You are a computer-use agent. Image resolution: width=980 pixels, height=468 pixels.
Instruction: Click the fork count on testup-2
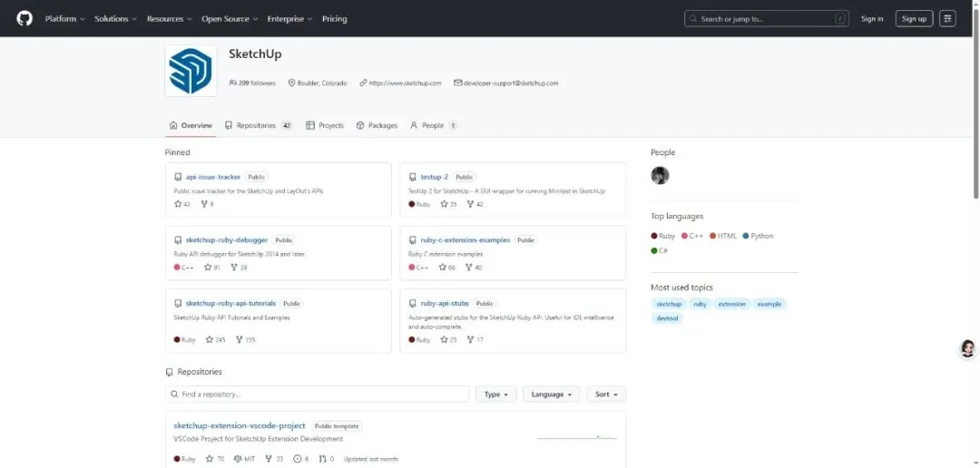tap(475, 204)
